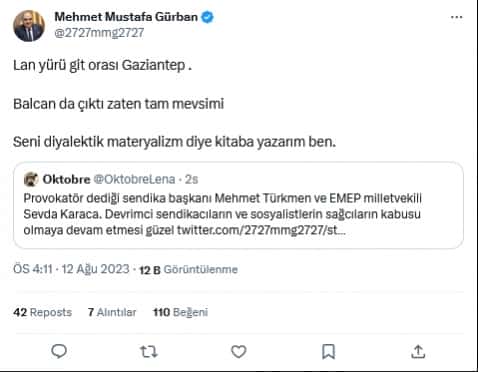Image resolution: width=478 pixels, height=372 pixels.
Task: Bookmark this tweet
Action: [x=328, y=352]
